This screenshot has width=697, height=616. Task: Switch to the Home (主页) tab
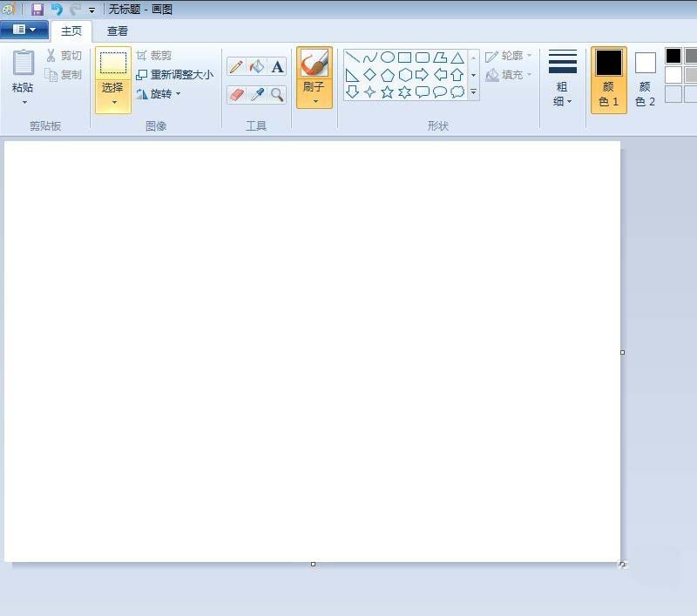click(71, 31)
